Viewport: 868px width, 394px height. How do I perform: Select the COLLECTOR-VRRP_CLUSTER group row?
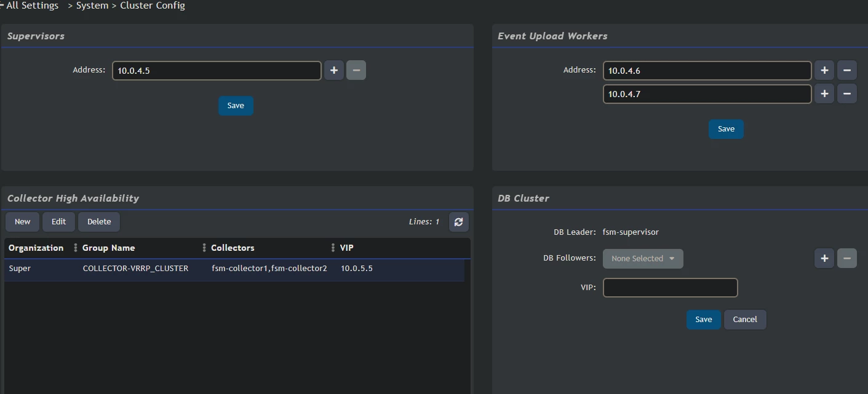[x=234, y=269]
